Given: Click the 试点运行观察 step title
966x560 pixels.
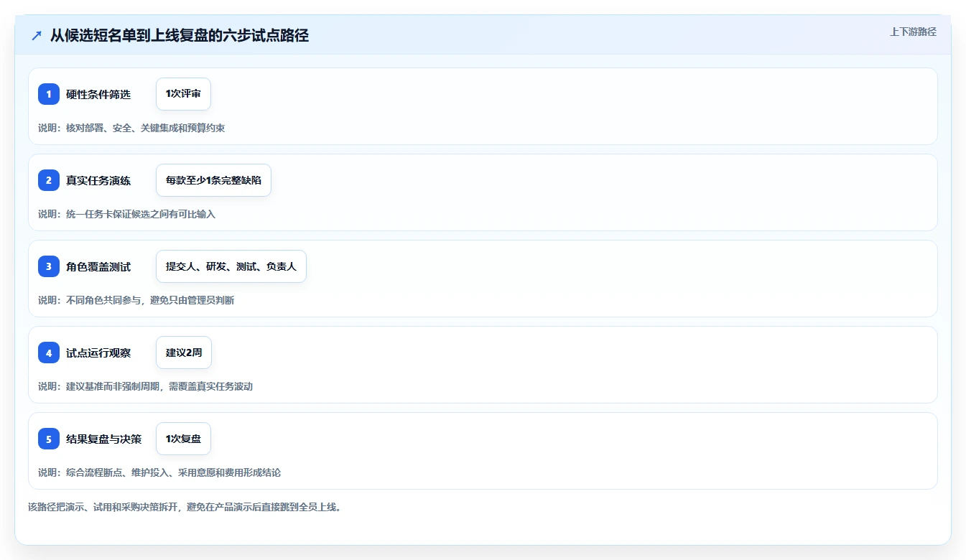Looking at the screenshot, I should (98, 353).
